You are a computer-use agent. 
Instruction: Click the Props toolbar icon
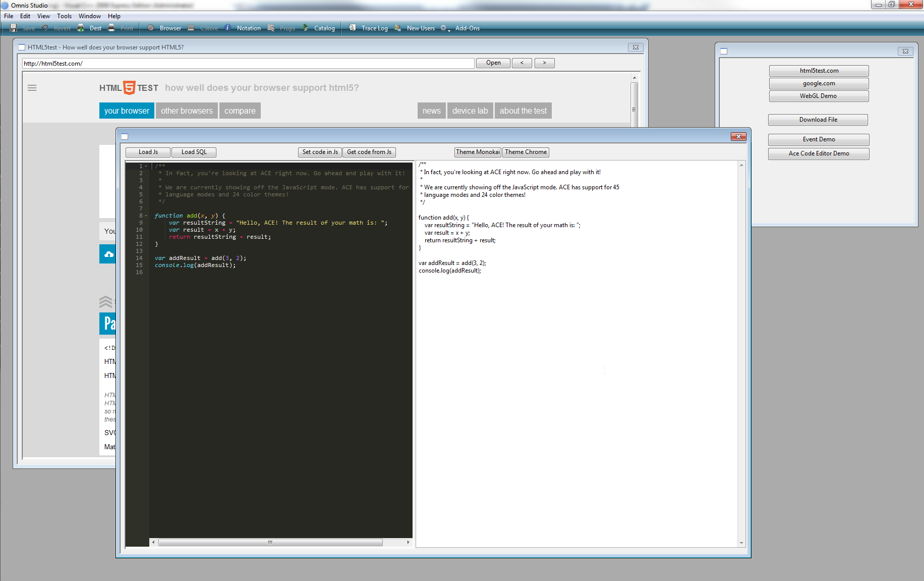click(271, 28)
